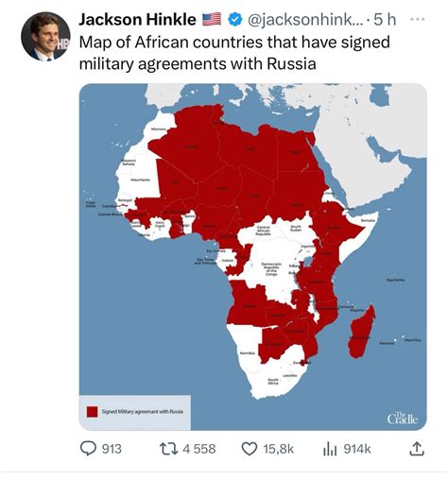Open the three-dot more options menu
The height and width of the screenshot is (480, 448).
[418, 19]
